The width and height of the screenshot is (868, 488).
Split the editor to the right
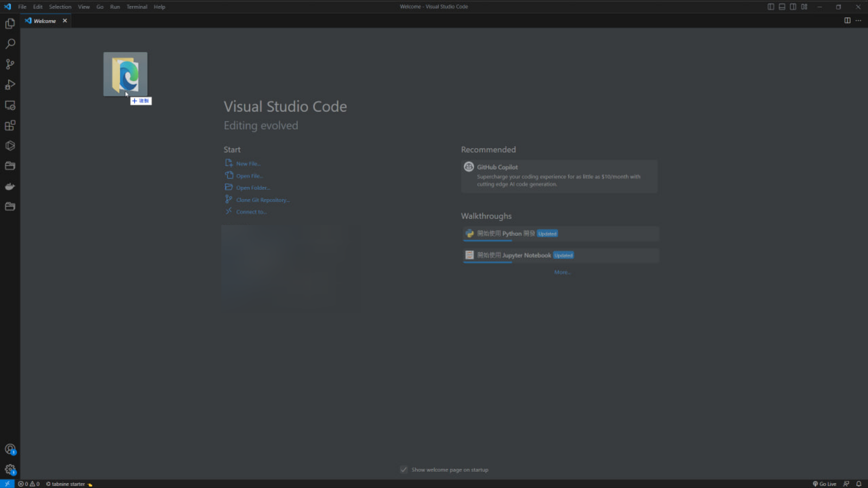coord(847,21)
